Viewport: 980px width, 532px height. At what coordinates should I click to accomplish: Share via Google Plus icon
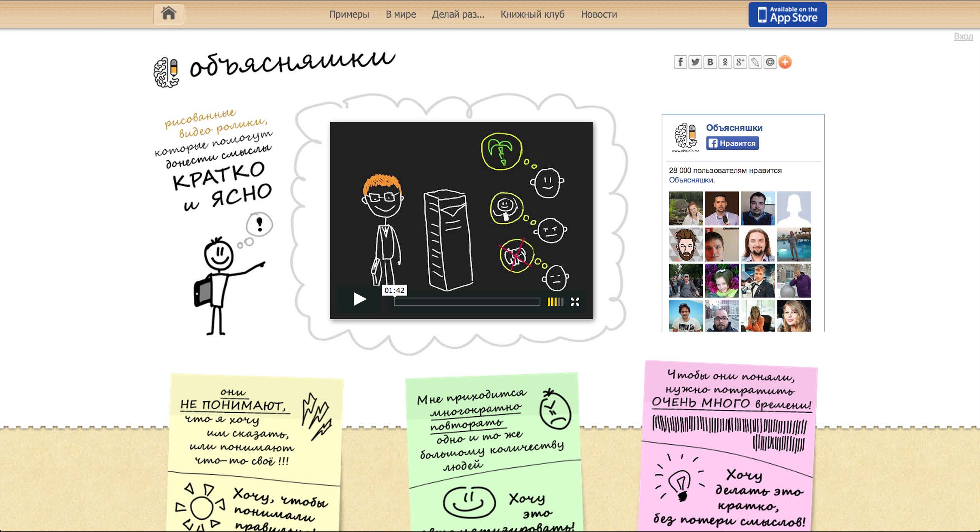[x=740, y=62]
